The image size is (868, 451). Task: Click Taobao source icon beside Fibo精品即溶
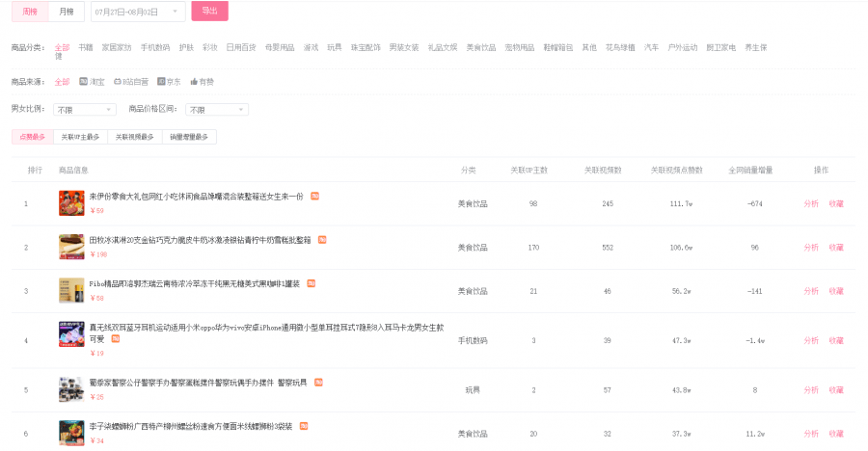tap(312, 283)
